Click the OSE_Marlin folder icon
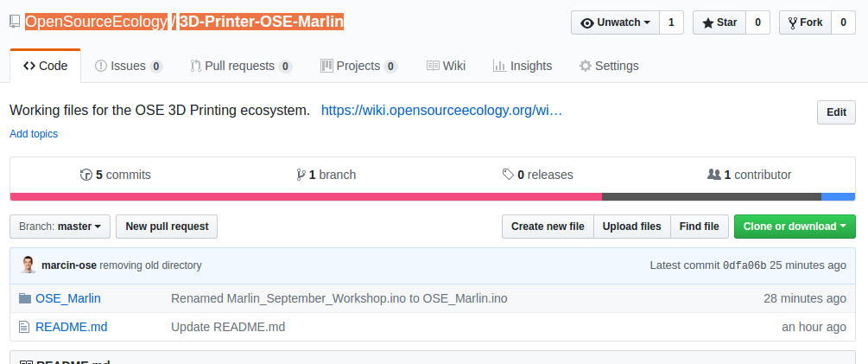868x364 pixels. (x=25, y=298)
